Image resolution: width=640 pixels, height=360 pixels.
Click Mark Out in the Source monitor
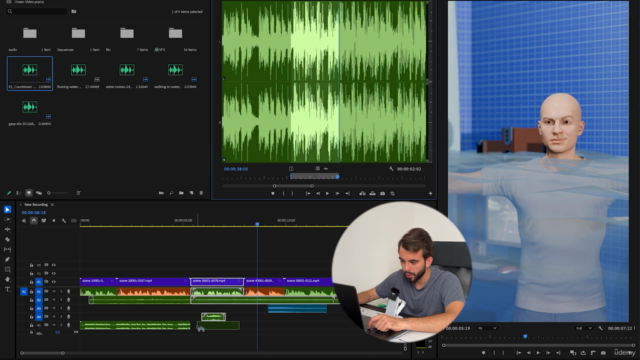tap(293, 193)
